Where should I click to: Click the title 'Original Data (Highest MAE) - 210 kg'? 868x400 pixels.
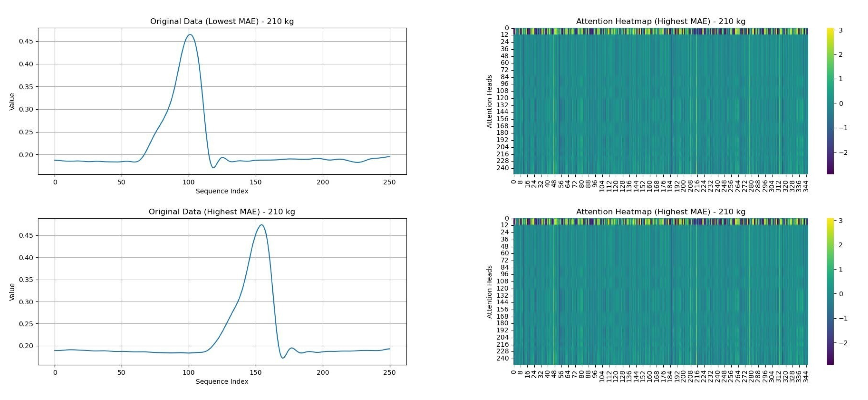coord(222,212)
